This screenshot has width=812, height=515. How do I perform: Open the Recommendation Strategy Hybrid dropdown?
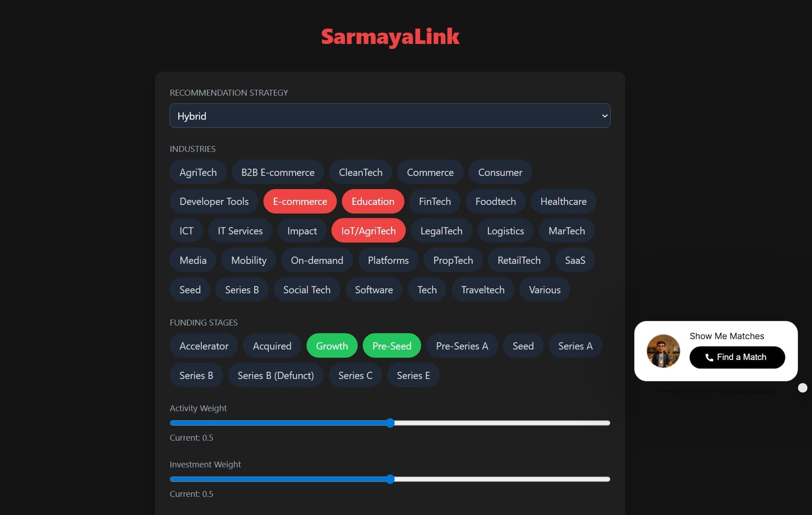[x=390, y=116]
